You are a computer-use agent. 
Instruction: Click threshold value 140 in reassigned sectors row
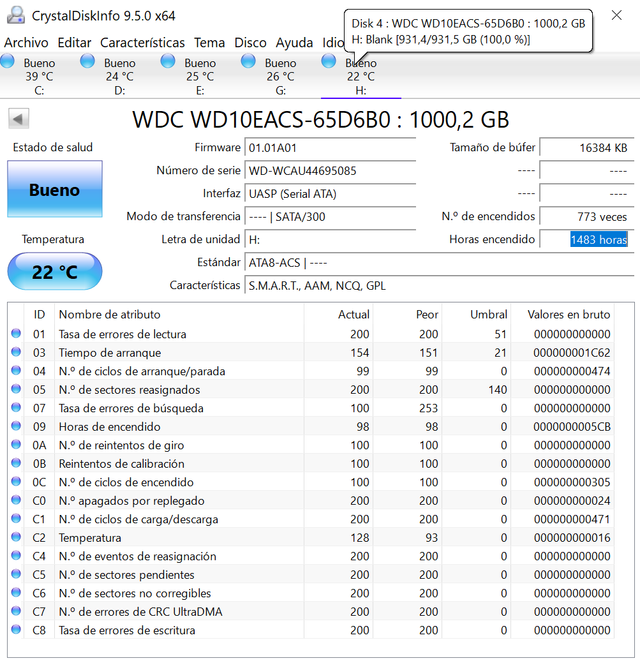click(498, 389)
